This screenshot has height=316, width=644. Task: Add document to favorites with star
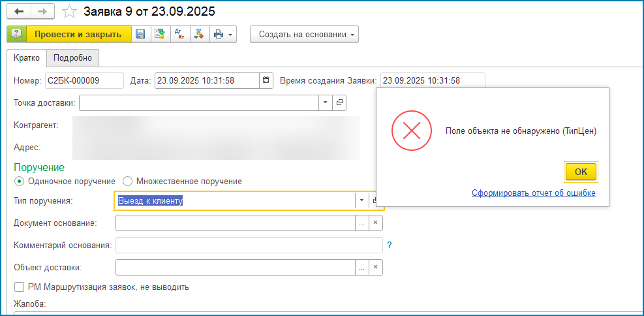(x=69, y=12)
